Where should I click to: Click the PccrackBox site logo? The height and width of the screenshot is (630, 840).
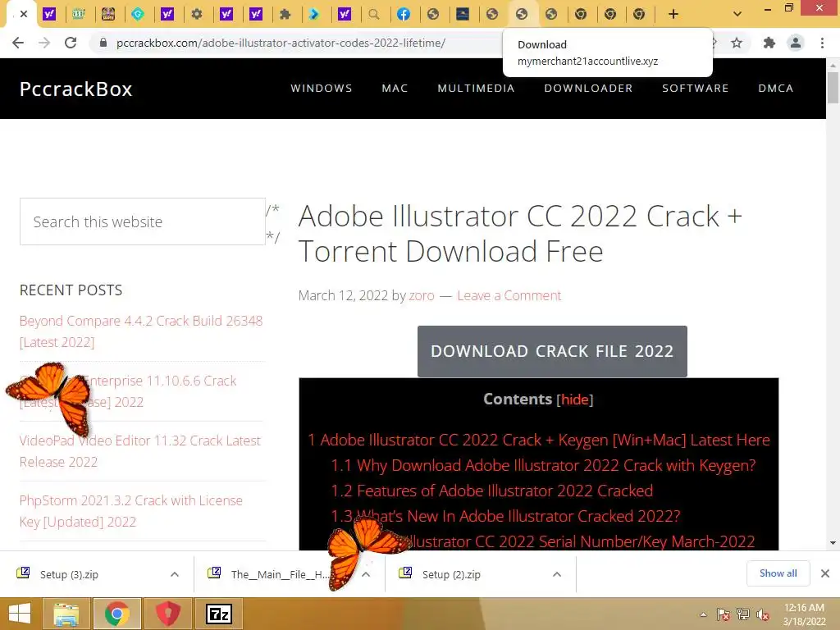[x=75, y=89]
